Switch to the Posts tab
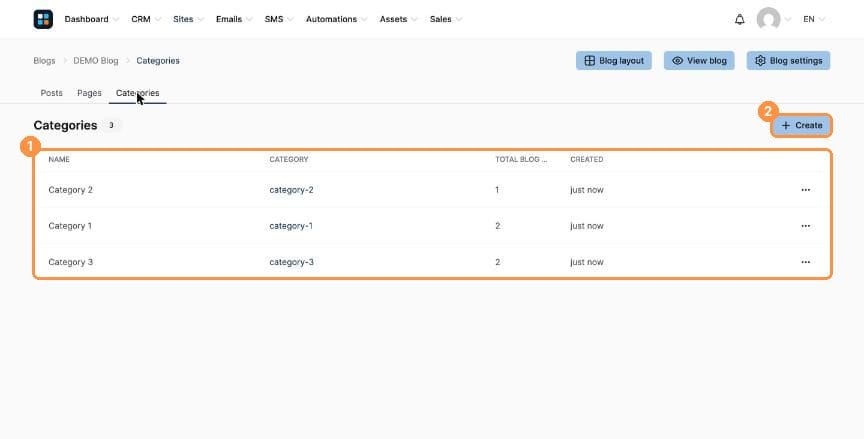864x439 pixels. tap(51, 93)
